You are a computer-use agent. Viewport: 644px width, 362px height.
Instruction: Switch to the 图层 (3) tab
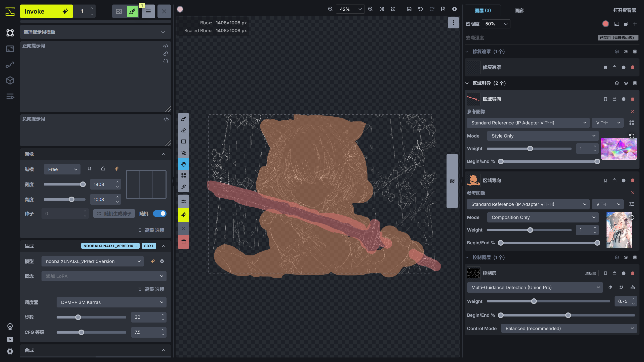pyautogui.click(x=482, y=11)
